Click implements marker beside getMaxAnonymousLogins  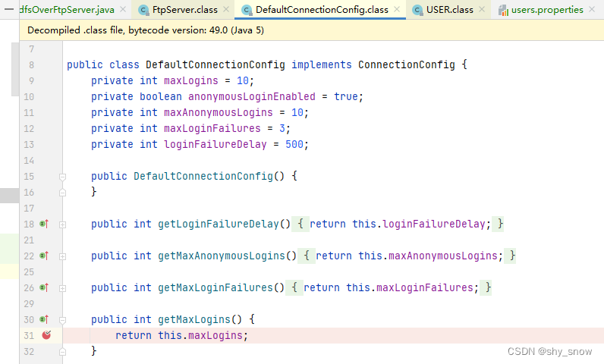(44, 256)
